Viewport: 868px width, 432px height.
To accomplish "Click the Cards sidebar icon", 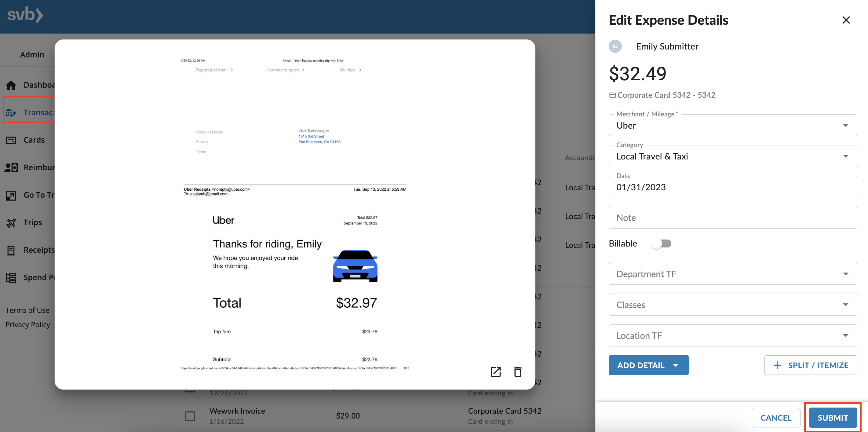I will coord(11,140).
